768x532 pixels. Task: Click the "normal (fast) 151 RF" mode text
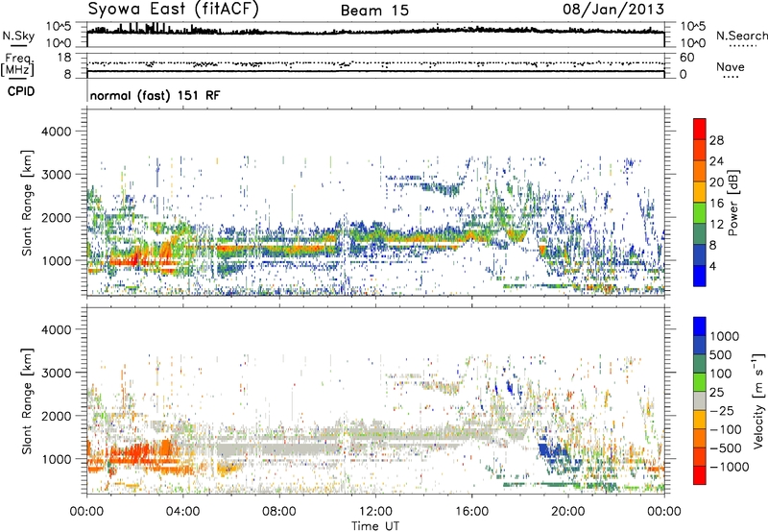[155, 95]
